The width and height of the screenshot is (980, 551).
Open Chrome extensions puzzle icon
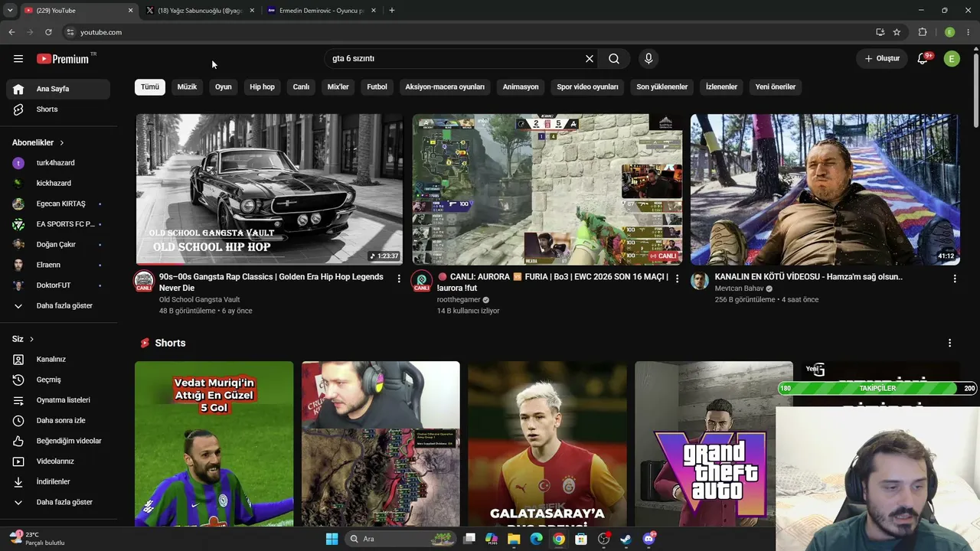(x=923, y=32)
